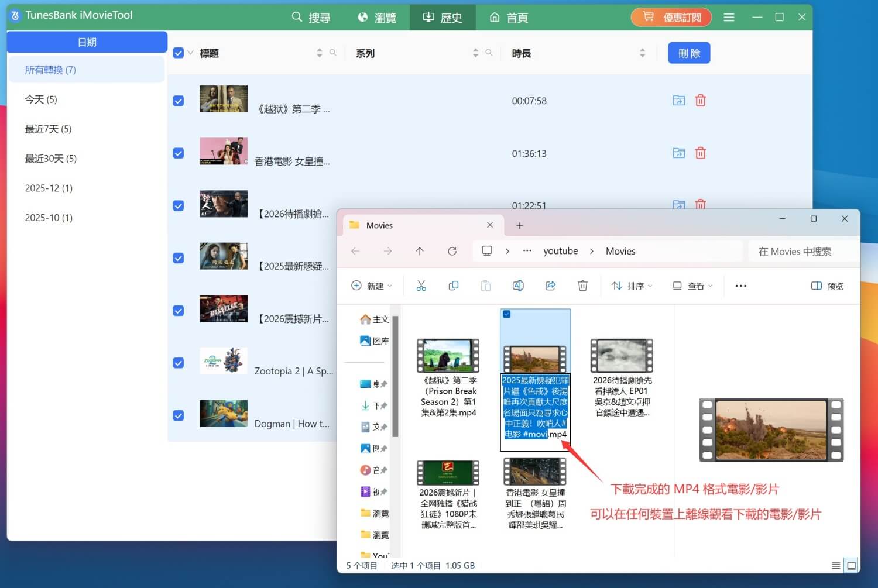The image size is (878, 588).
Task: Switch to the 瀏覽 tab
Action: pyautogui.click(x=378, y=18)
